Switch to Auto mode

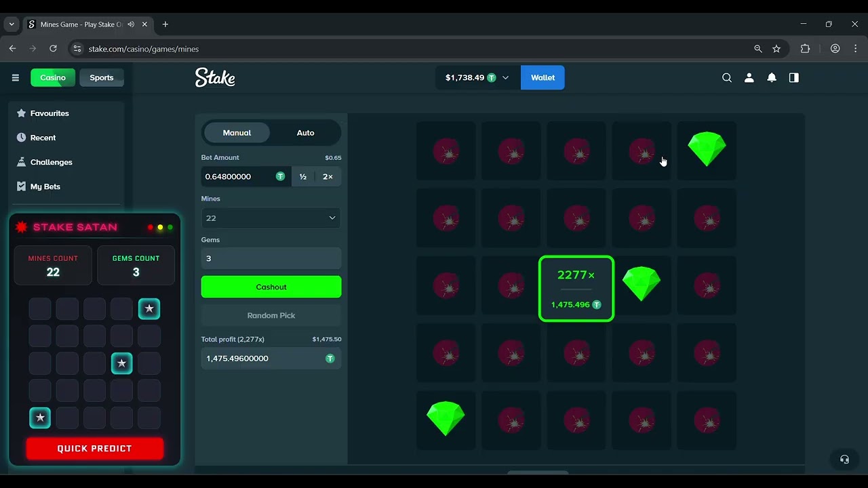(x=305, y=133)
